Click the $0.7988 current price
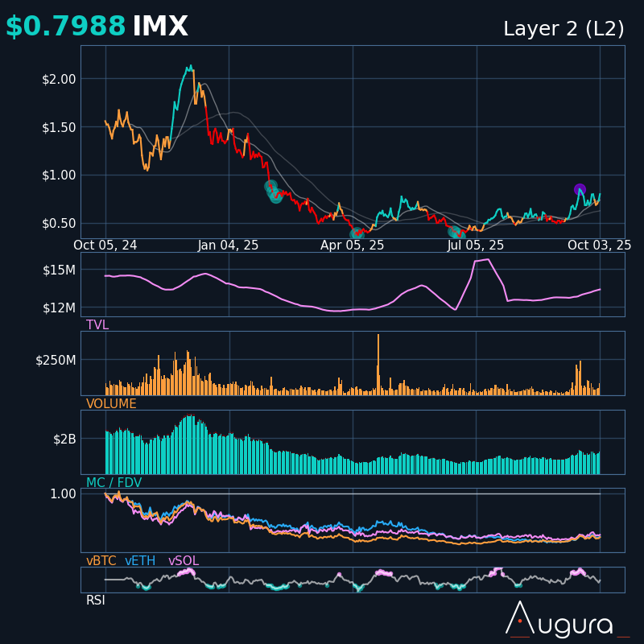This screenshot has height=644, width=644. (x=65, y=27)
